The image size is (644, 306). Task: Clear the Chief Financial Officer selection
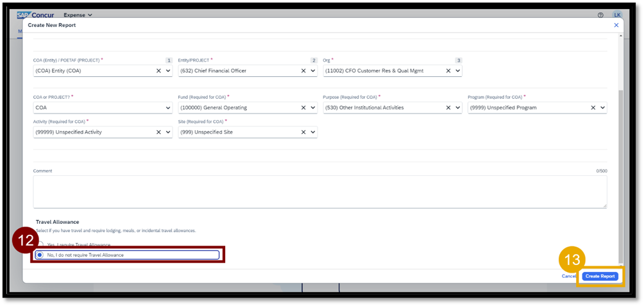pyautogui.click(x=303, y=71)
